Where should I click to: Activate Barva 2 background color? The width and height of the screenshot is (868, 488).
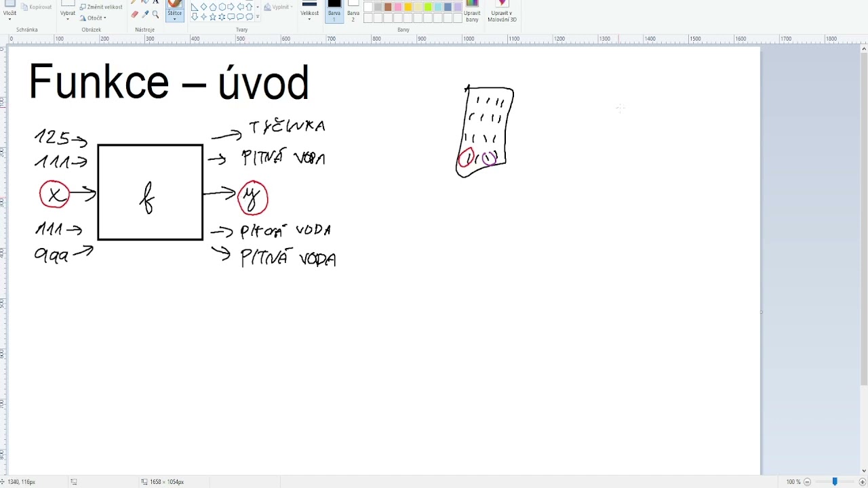click(353, 12)
